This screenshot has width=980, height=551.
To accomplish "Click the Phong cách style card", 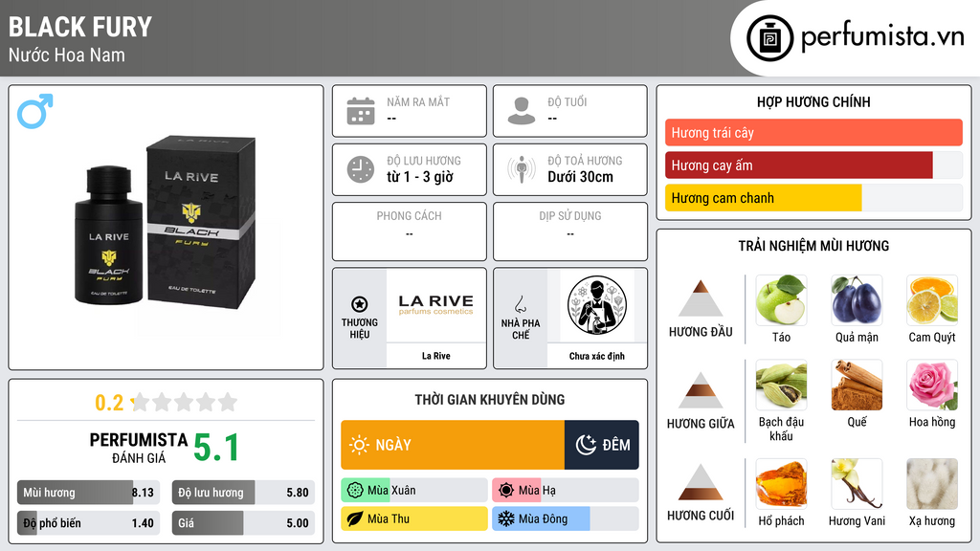I will coord(410,231).
